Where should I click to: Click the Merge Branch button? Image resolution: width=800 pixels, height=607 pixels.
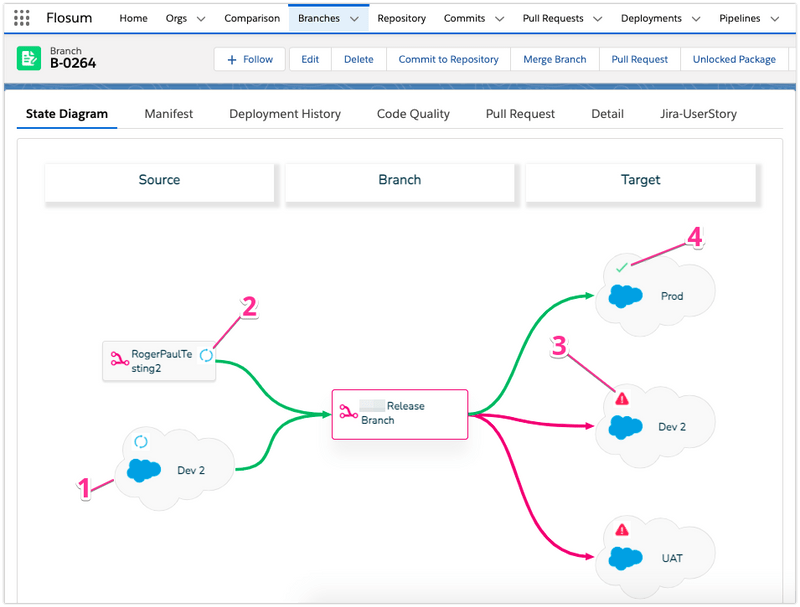point(555,59)
